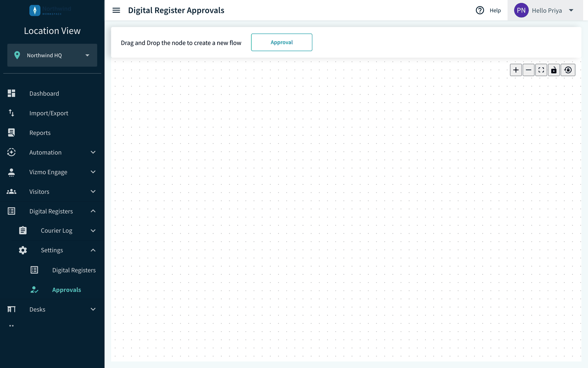Click the Visitors group icon
Image resolution: width=588 pixels, height=368 pixels.
(x=11, y=192)
